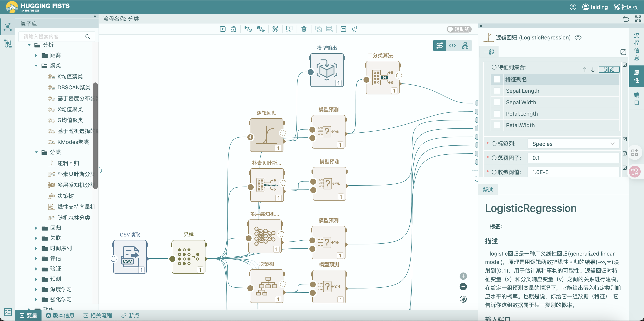Check the Sepal.Length feature checkbox
The height and width of the screenshot is (321, 644).
497,91
